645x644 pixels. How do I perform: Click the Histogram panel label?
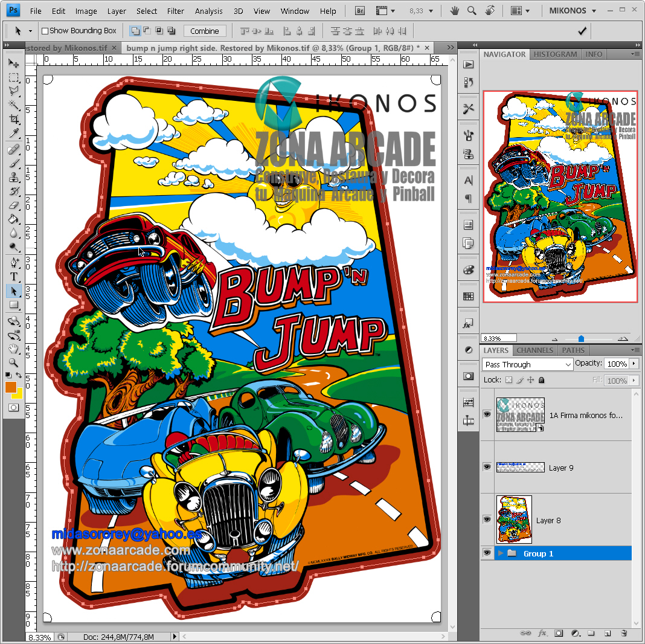tap(554, 54)
